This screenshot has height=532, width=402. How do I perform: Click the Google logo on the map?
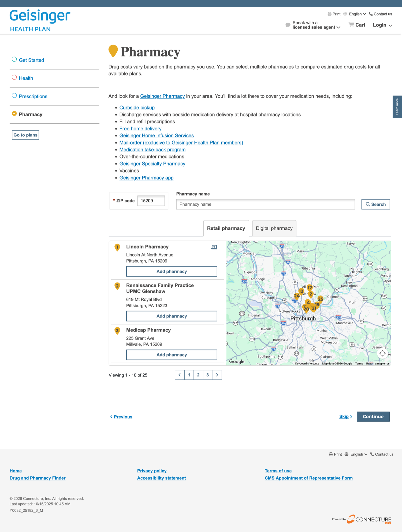point(237,361)
